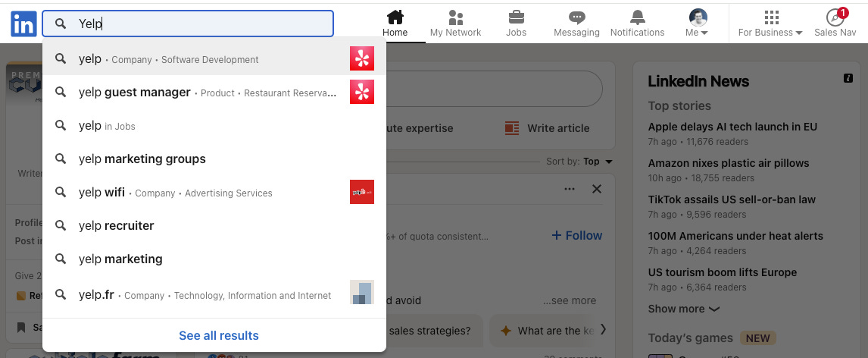Select yelp.fr company suggestion
This screenshot has width=868, height=358.
pyautogui.click(x=214, y=294)
